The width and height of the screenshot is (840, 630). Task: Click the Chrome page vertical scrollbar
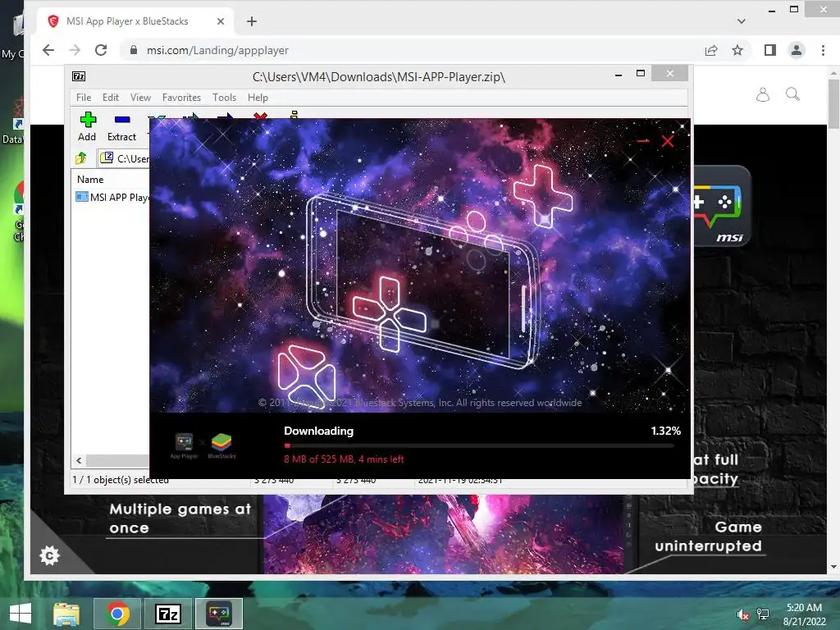click(833, 104)
